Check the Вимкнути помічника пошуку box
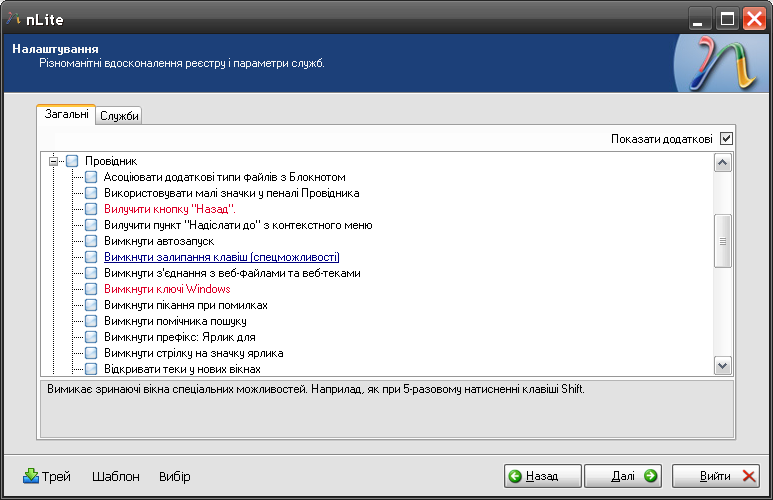The image size is (773, 500). 91,321
